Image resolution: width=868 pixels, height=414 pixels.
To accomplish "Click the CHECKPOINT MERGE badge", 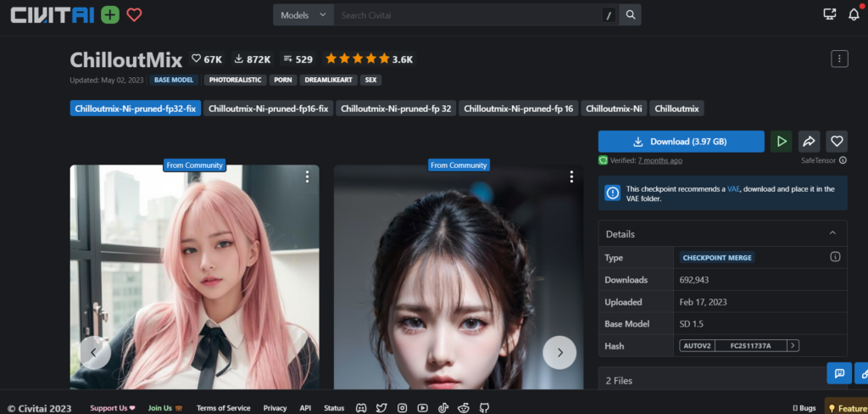I will point(717,258).
